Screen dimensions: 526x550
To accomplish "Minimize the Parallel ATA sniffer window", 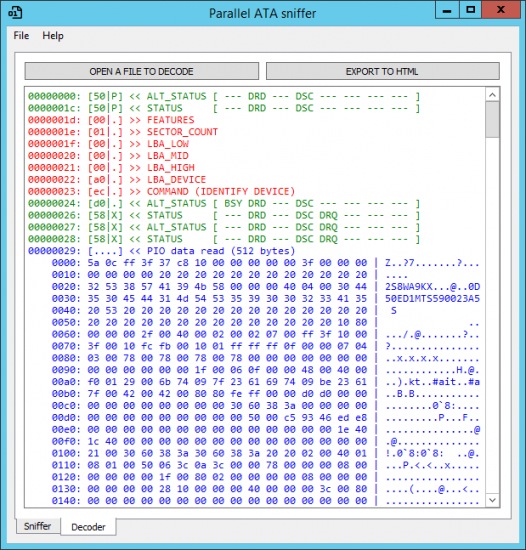I will tap(447, 10).
